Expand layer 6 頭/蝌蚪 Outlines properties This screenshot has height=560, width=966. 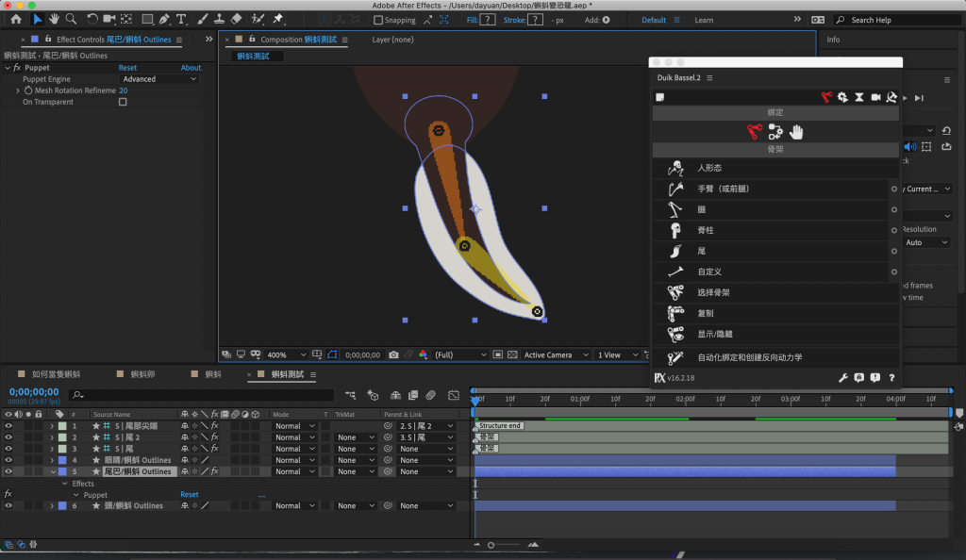(x=51, y=506)
